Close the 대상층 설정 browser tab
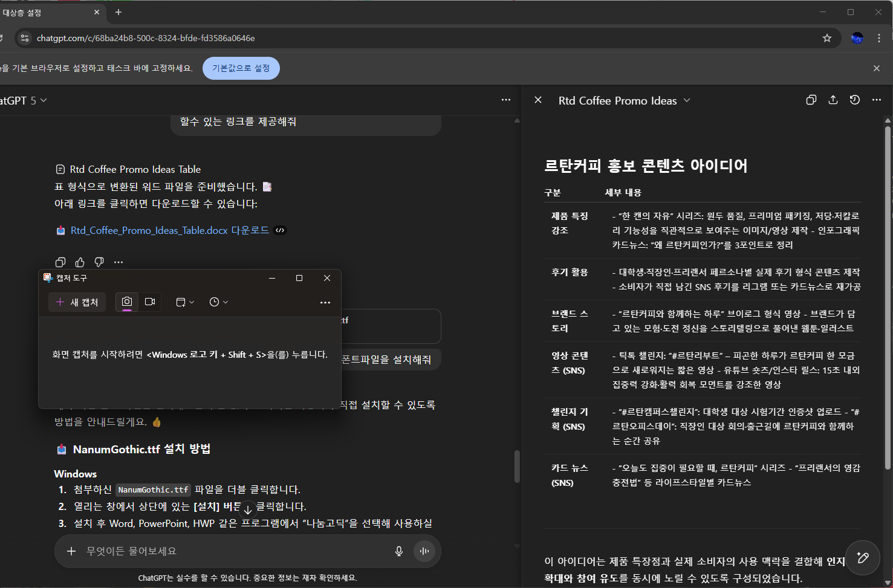The height and width of the screenshot is (588, 893). 97,12
